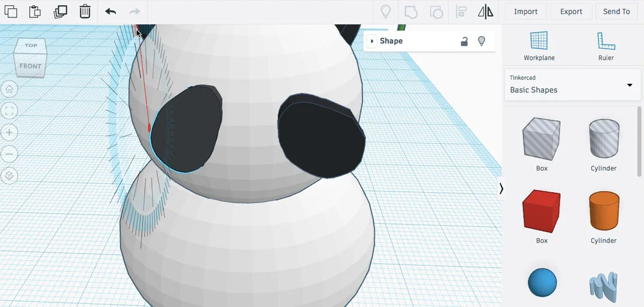Click the Send To button
644x307 pixels.
tap(616, 12)
